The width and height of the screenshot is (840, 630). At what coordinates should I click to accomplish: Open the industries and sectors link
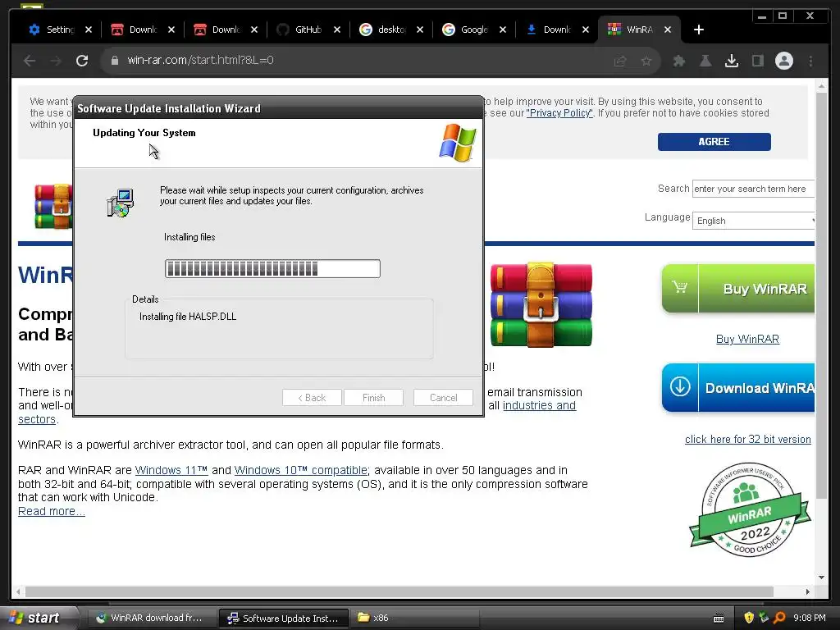click(539, 405)
